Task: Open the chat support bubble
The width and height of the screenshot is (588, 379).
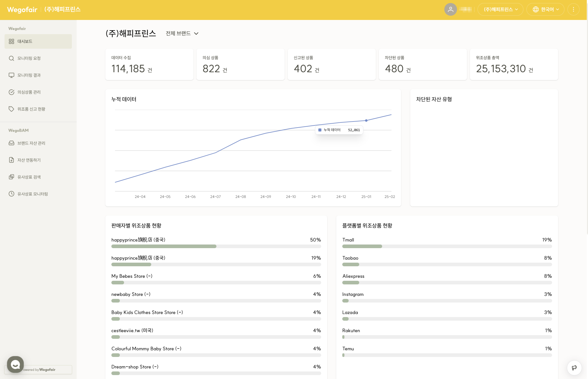Action: pyautogui.click(x=15, y=364)
